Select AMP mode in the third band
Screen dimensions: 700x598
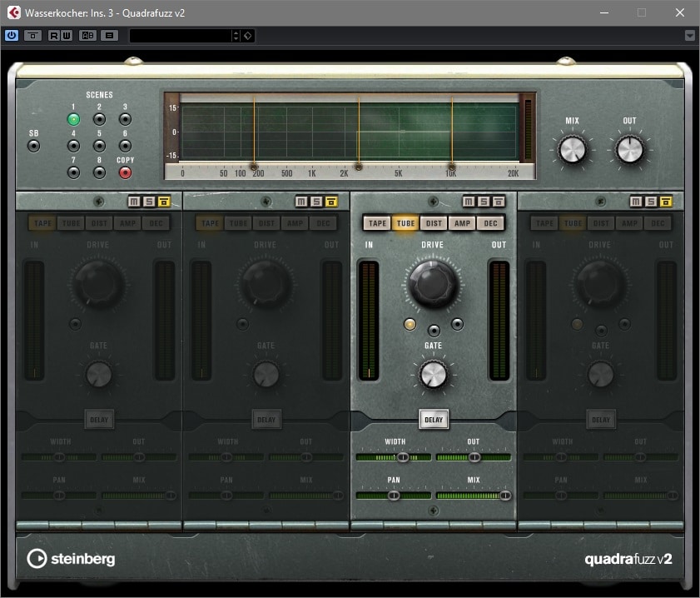(x=462, y=223)
